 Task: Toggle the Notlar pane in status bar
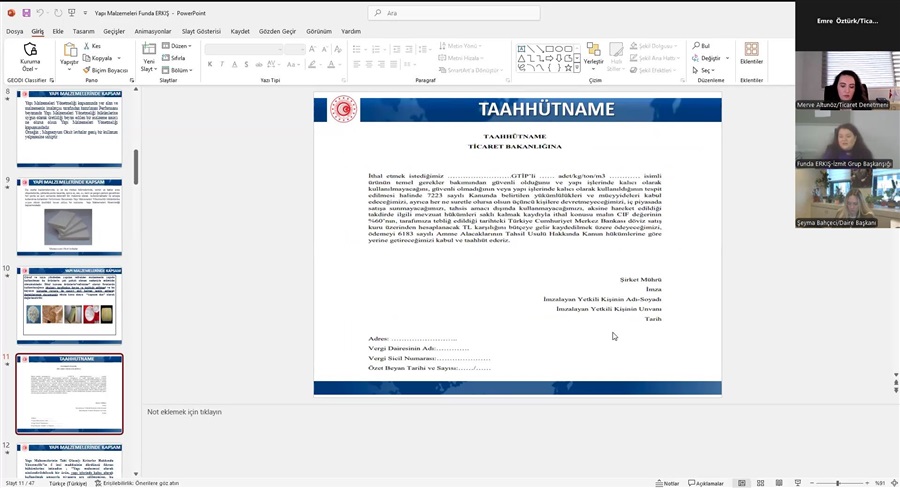click(x=668, y=483)
